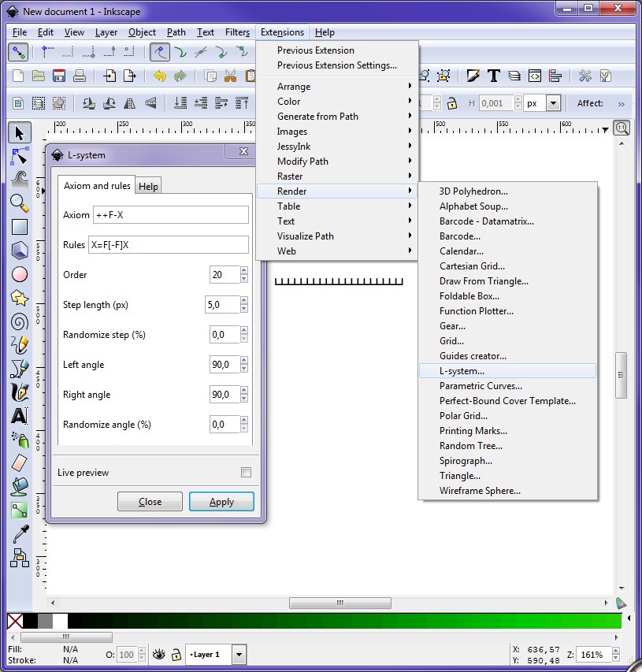642x672 pixels.
Task: Click Apply in the L-system dialog
Action: (221, 501)
